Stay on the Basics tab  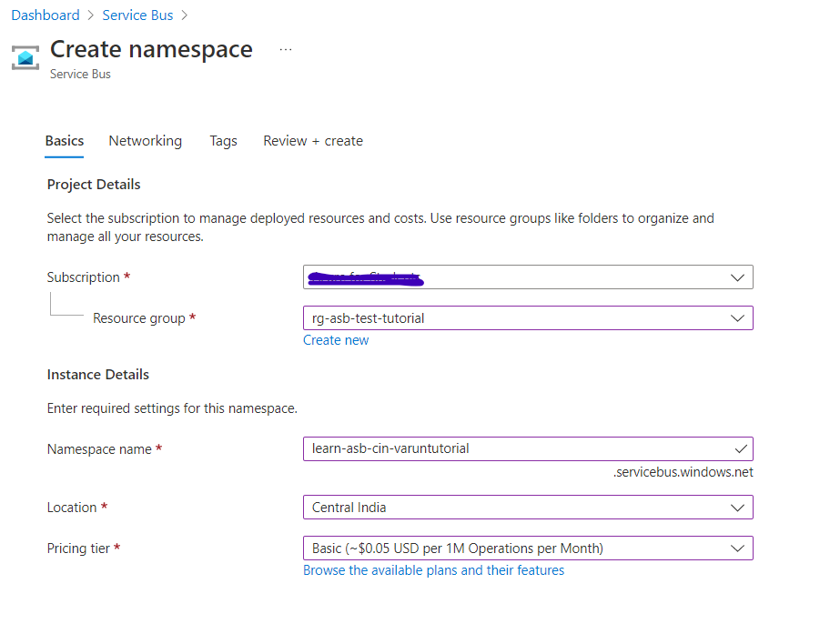(x=64, y=140)
